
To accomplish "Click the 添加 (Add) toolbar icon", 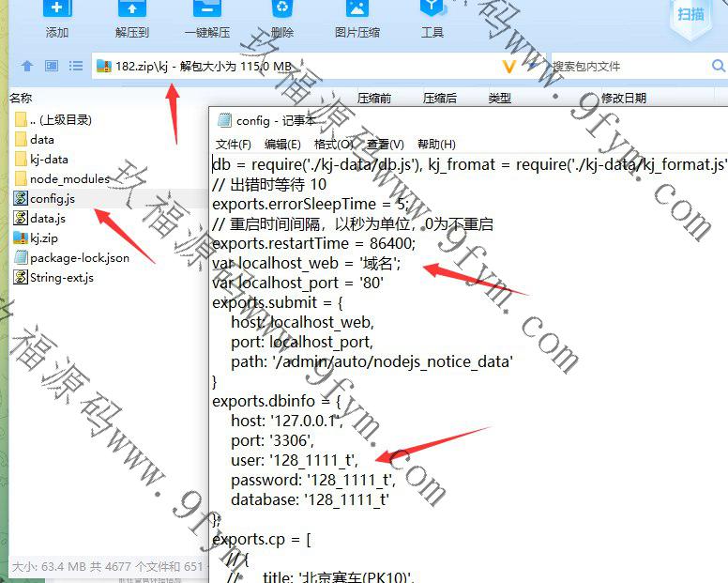I will pos(57,11).
